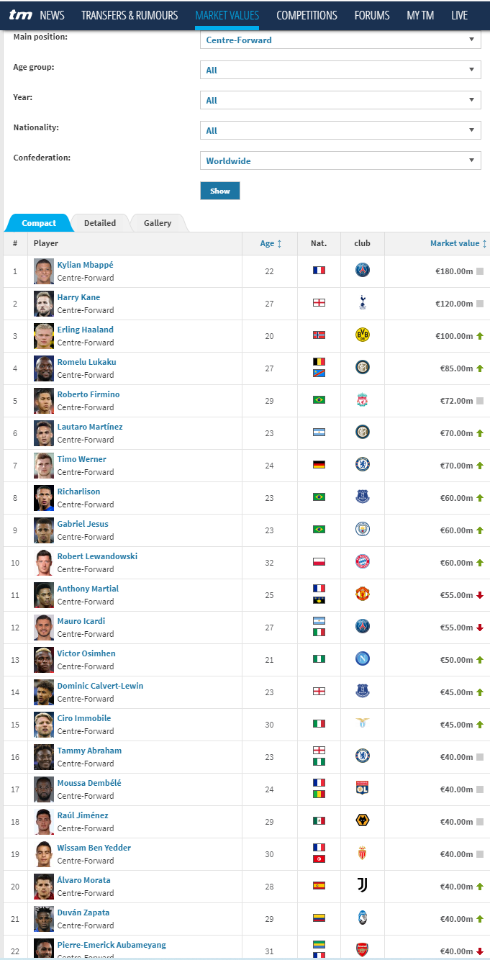
Task: Click the PSG club crest beside Kylian Mbappé
Action: point(363,270)
